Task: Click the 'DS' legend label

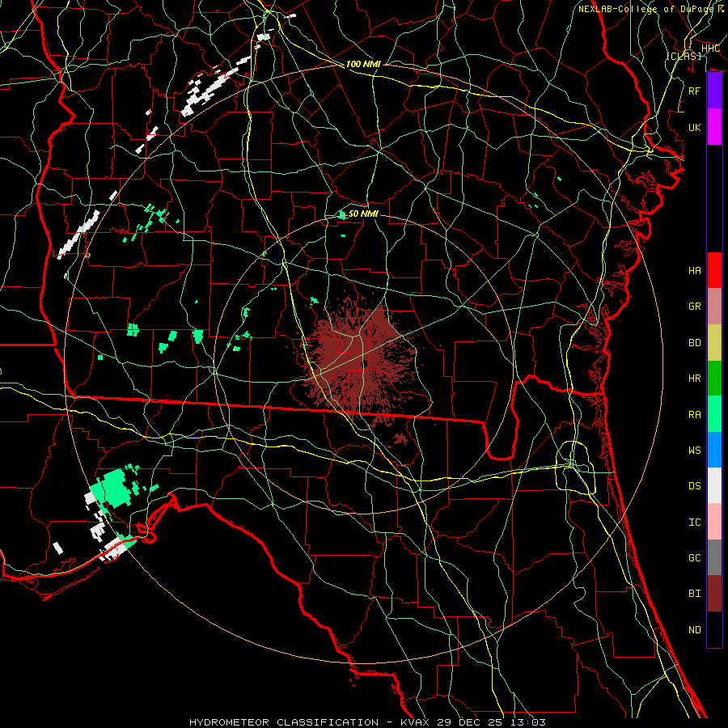Action: (695, 486)
